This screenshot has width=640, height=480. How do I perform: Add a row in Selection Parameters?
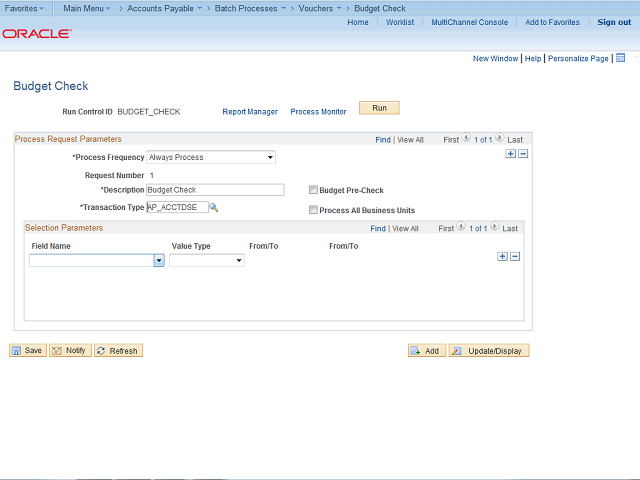[502, 257]
